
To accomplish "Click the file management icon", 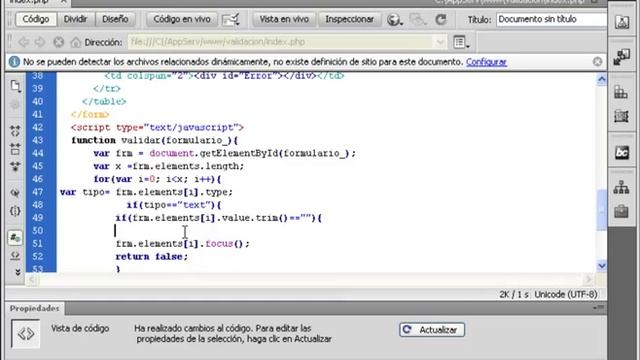I will (418, 20).
